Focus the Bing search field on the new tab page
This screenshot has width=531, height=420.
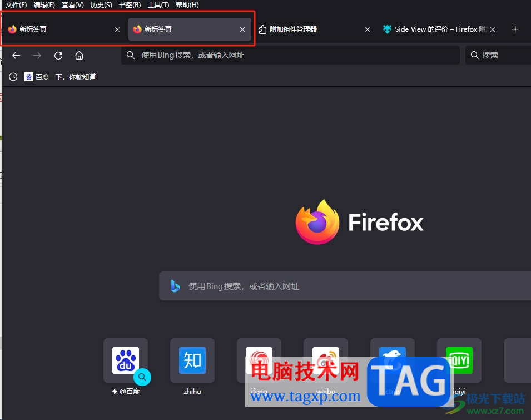[x=345, y=286]
